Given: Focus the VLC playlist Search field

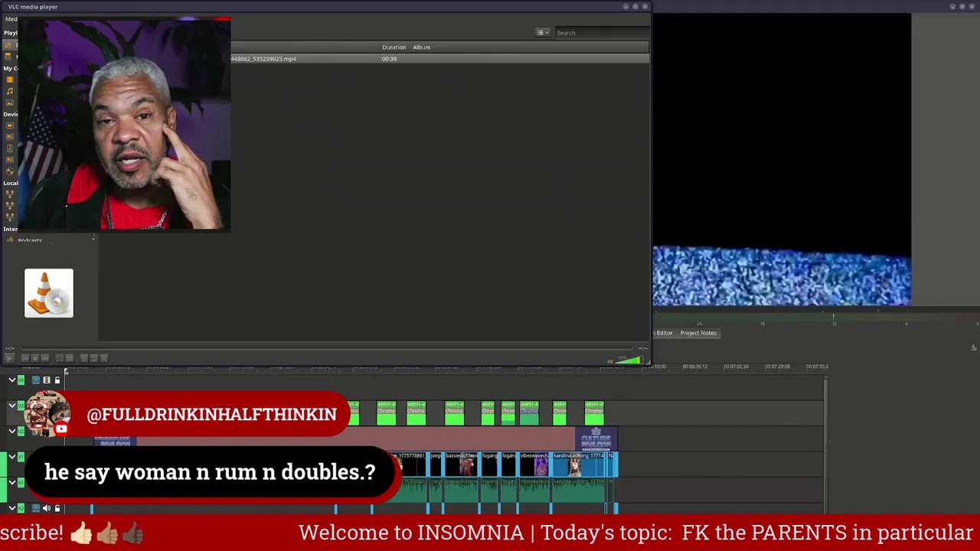Looking at the screenshot, I should 601,32.
